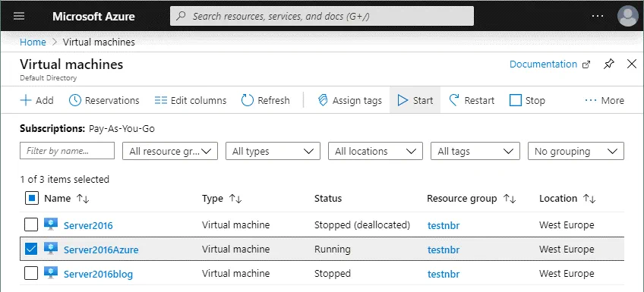
Task: Open Reservations from the toolbar
Action: 104,100
